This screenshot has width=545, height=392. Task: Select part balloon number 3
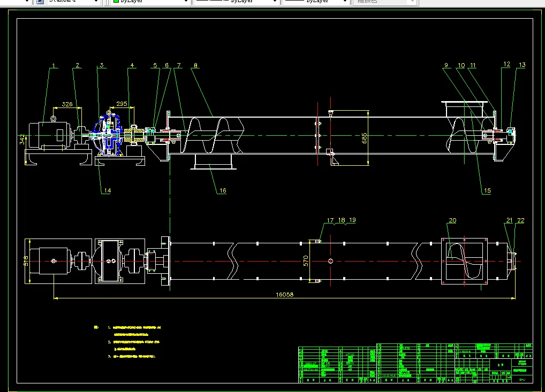pos(102,65)
